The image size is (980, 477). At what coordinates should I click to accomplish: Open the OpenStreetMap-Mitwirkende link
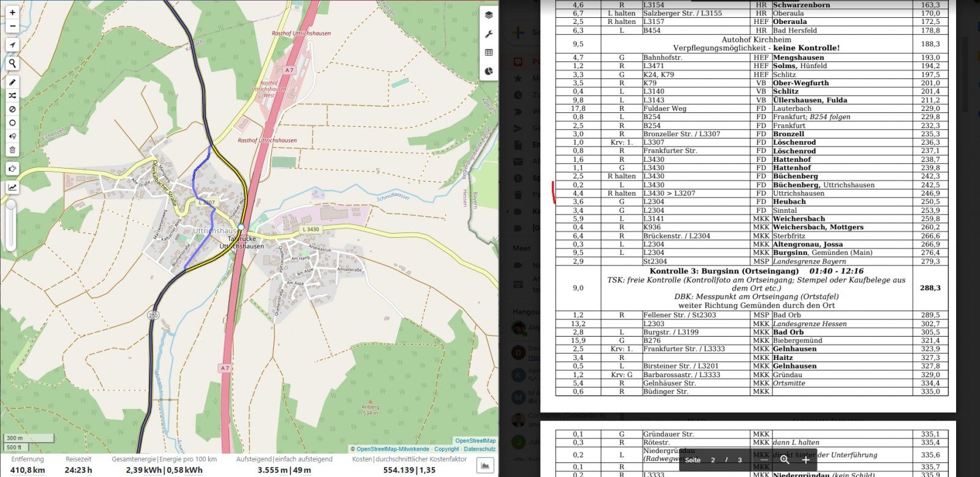(393, 449)
